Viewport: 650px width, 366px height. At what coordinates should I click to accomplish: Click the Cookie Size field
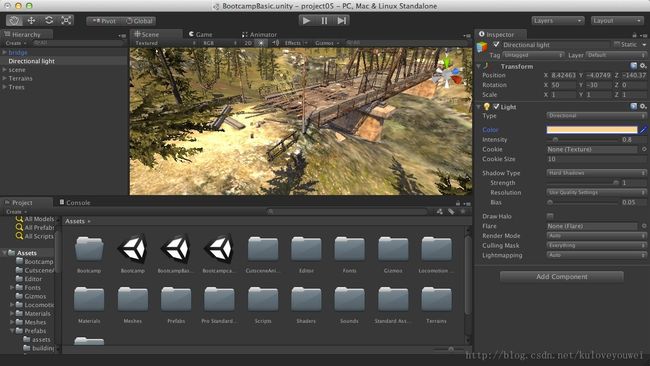(597, 159)
